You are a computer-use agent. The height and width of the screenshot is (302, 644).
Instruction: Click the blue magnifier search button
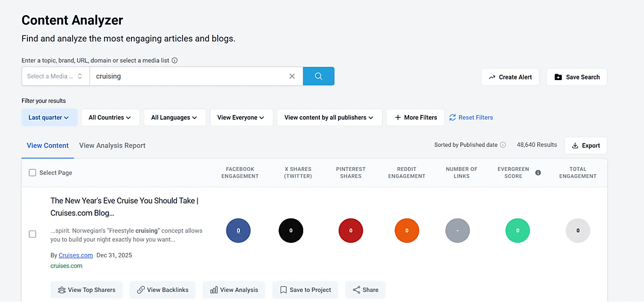[x=318, y=76]
